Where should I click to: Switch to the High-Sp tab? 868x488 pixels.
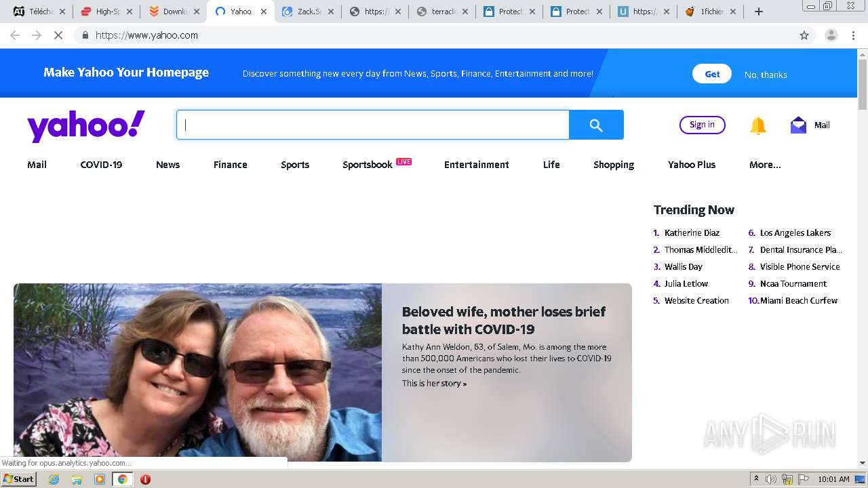tap(106, 12)
